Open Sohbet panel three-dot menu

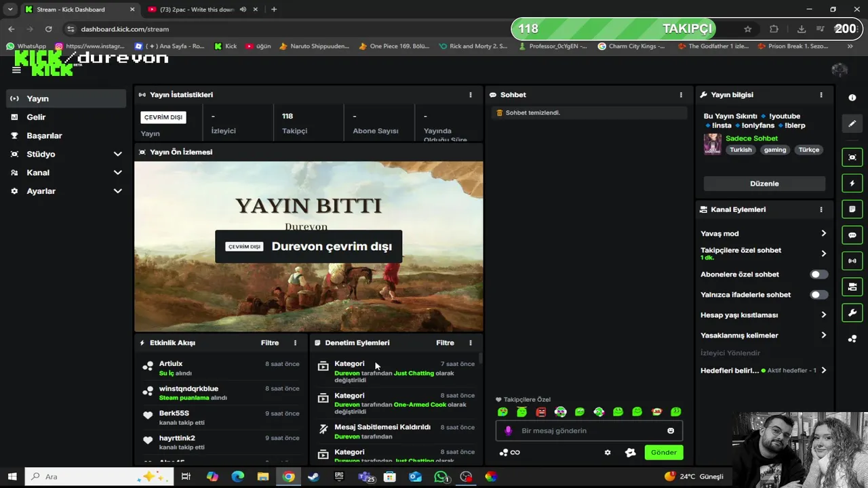681,95
